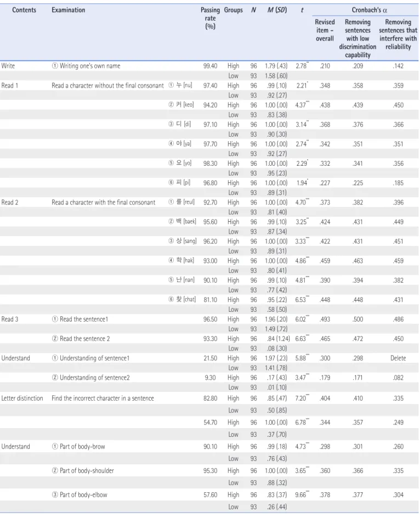
Task: Click M (SD) value '.26 (.44)'
Action: [277, 507]
